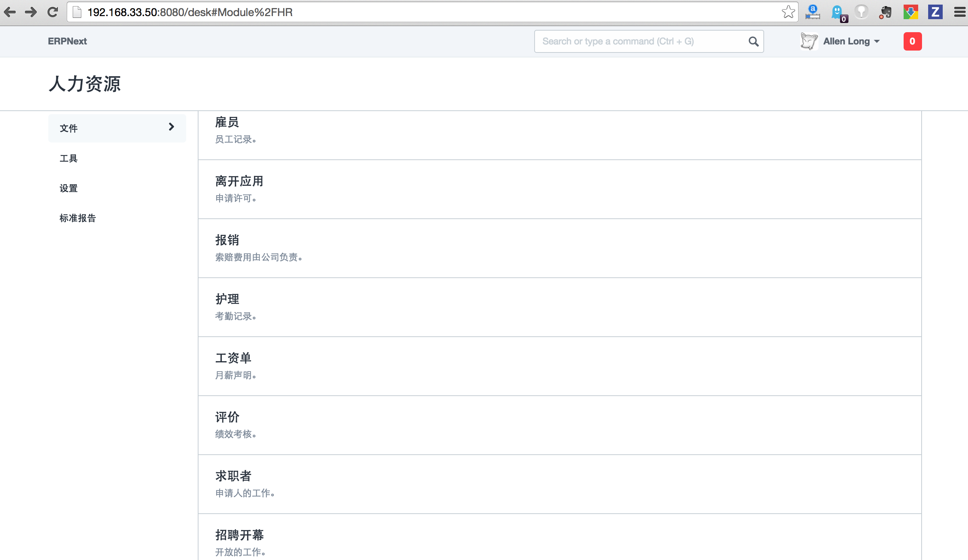Select 工具 in the sidebar
Screen dimensions: 968x560
point(69,159)
